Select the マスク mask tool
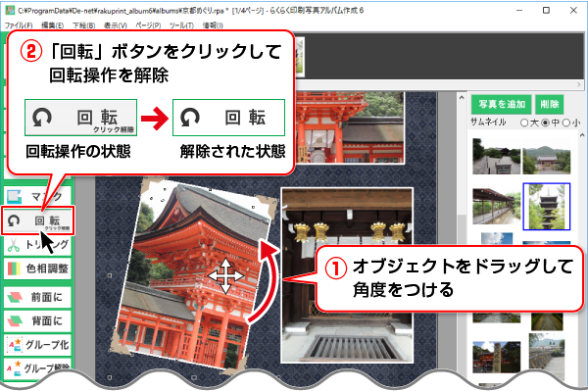 click(x=37, y=196)
